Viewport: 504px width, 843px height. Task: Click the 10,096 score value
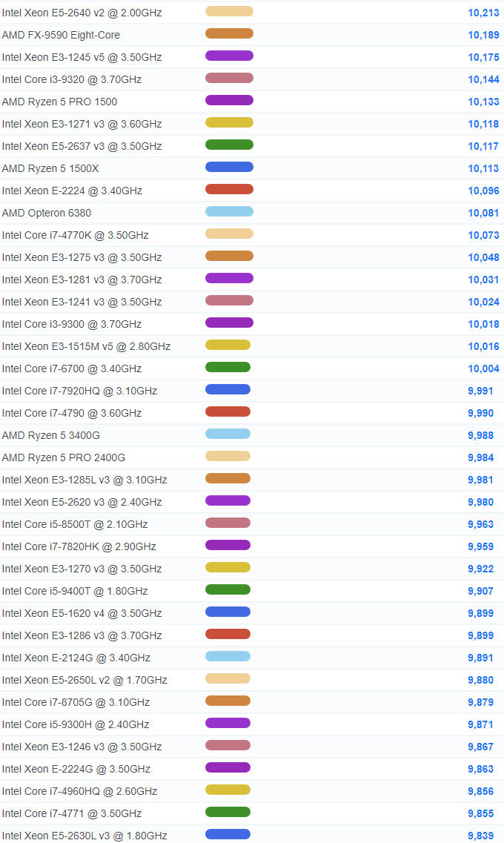(x=483, y=191)
